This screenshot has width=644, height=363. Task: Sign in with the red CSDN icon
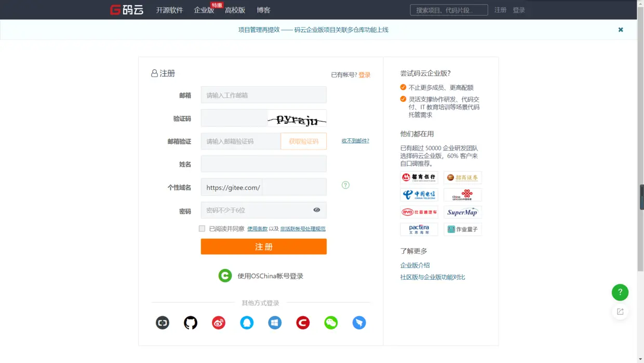(x=303, y=323)
